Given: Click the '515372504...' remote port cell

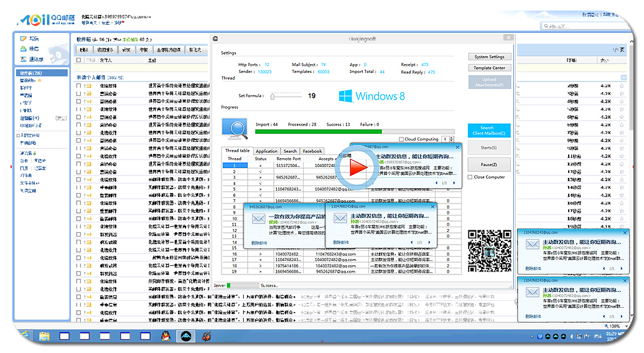Looking at the screenshot, I should click(x=288, y=165).
